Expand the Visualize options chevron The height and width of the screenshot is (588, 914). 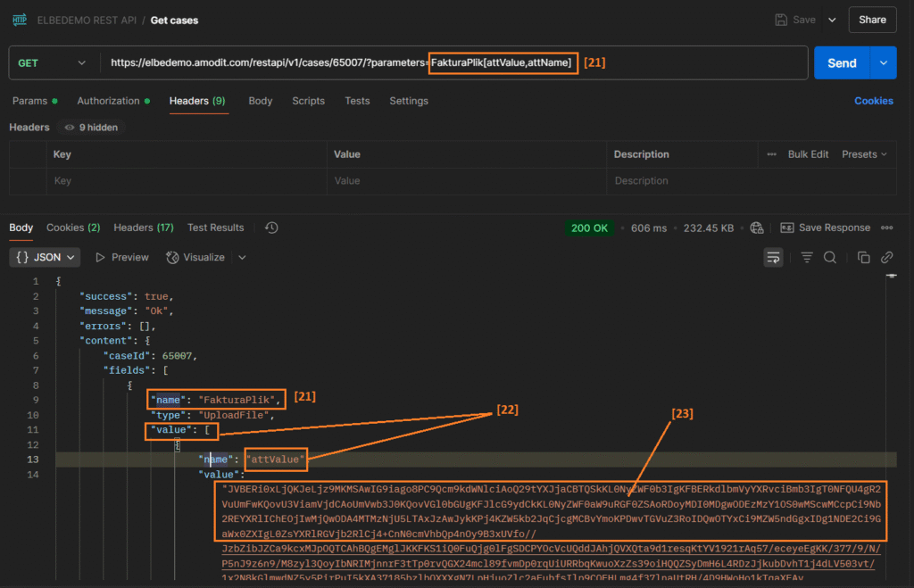point(242,257)
